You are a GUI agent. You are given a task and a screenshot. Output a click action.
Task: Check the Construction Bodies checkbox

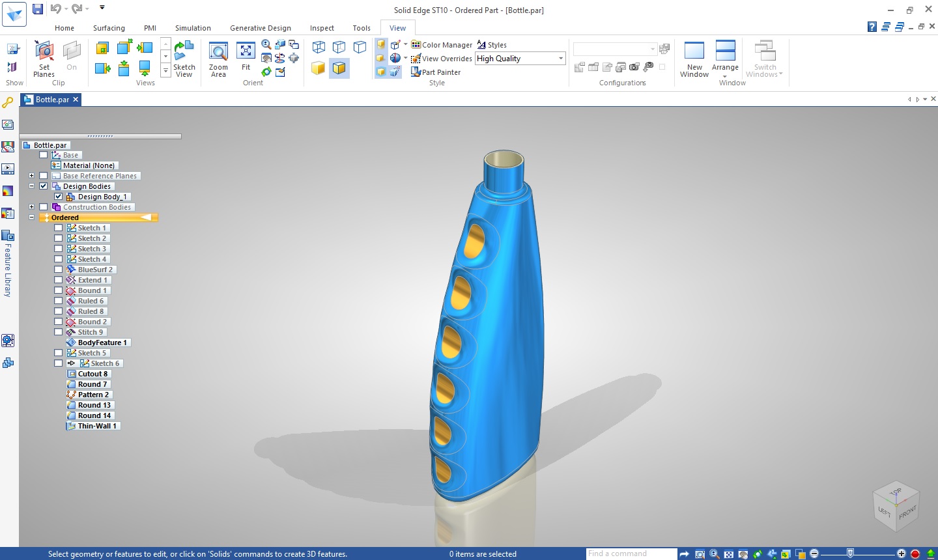(x=44, y=207)
